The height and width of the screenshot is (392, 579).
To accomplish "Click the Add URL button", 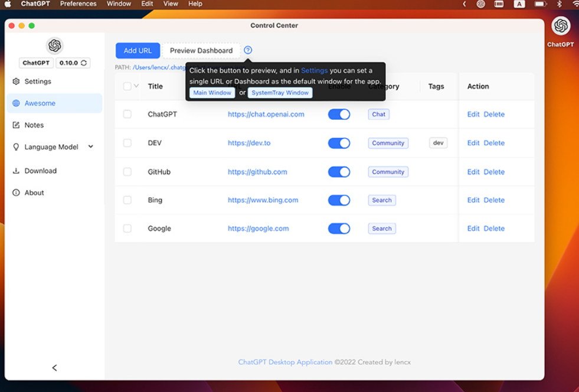I will tap(138, 51).
